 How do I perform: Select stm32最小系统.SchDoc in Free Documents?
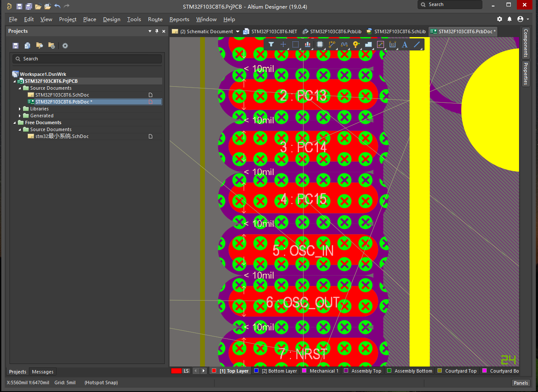[x=62, y=136]
